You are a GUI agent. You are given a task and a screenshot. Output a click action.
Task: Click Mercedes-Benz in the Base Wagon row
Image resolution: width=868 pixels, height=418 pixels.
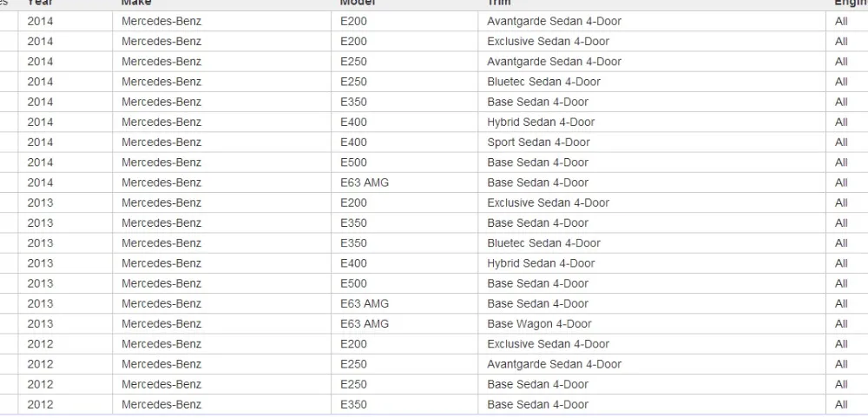pos(161,324)
